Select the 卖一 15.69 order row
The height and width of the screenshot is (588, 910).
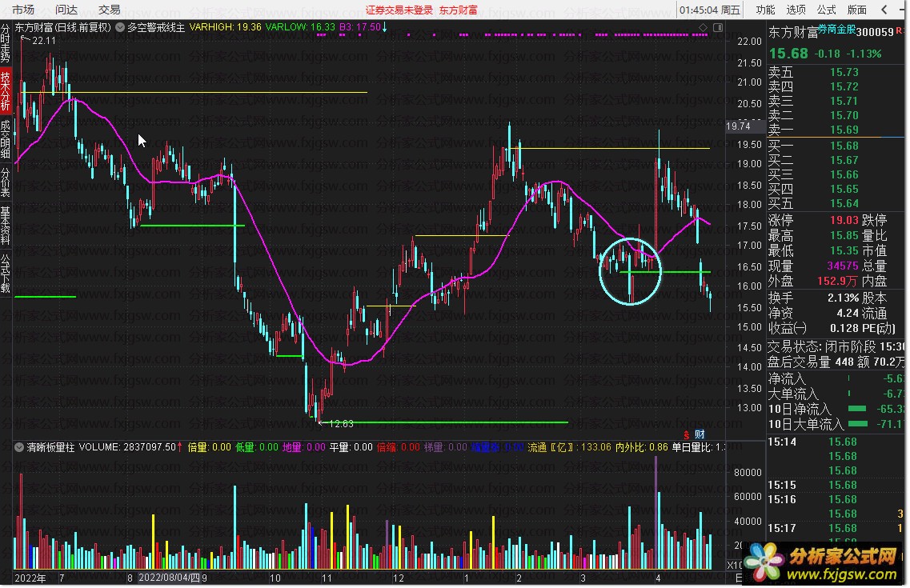tap(836, 130)
